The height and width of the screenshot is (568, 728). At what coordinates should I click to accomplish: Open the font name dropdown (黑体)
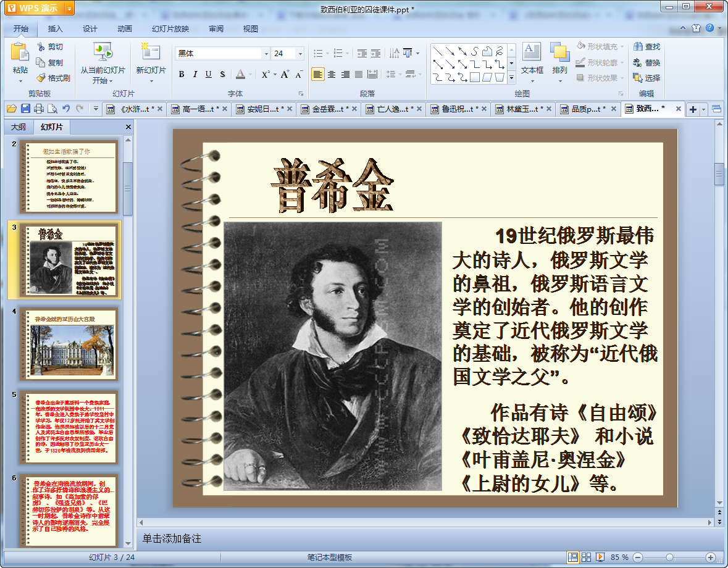coord(266,54)
